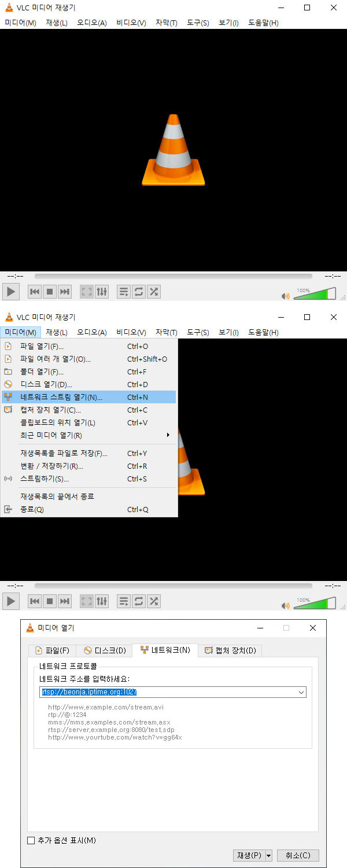Click volume slider in VLC window with closed menus

click(315, 293)
